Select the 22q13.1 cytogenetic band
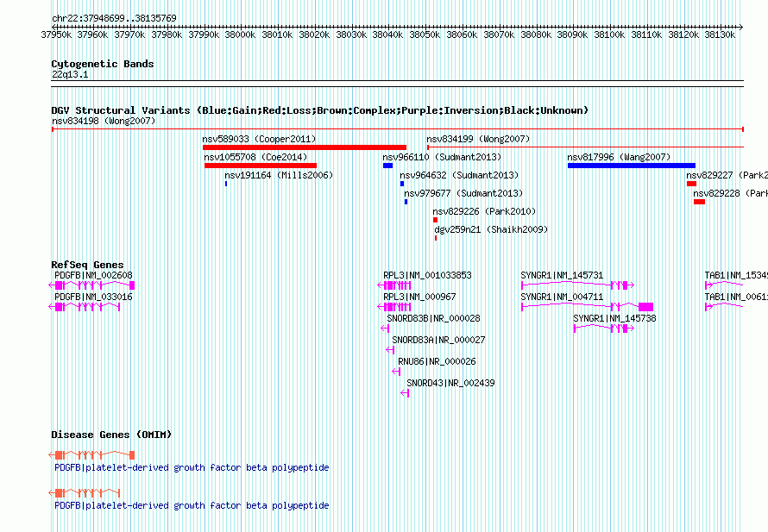This screenshot has width=768, height=532. pyautogui.click(x=397, y=84)
